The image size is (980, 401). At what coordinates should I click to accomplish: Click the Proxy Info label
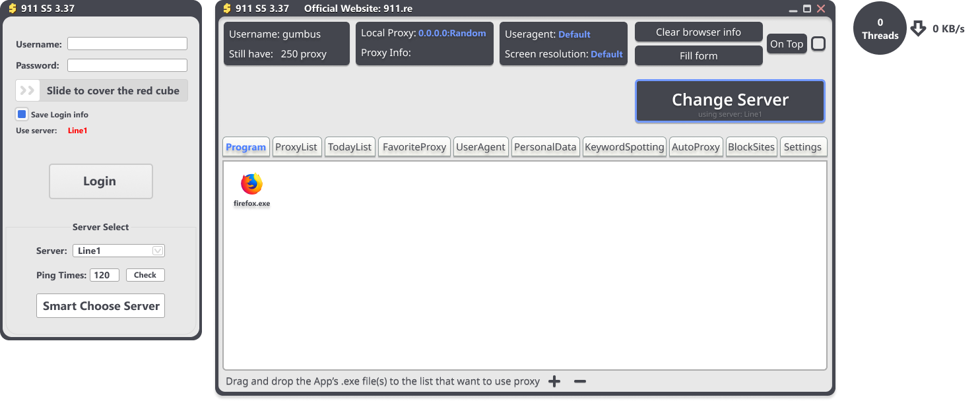pyautogui.click(x=386, y=53)
